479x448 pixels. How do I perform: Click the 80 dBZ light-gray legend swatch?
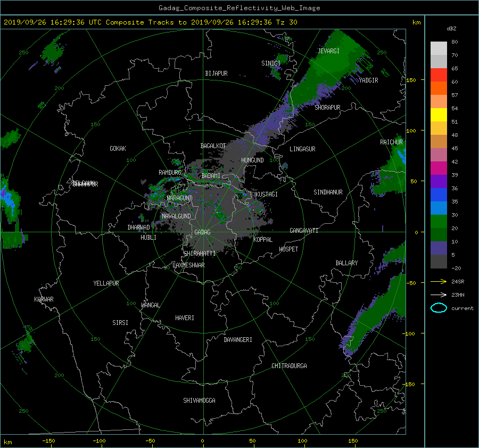(439, 48)
